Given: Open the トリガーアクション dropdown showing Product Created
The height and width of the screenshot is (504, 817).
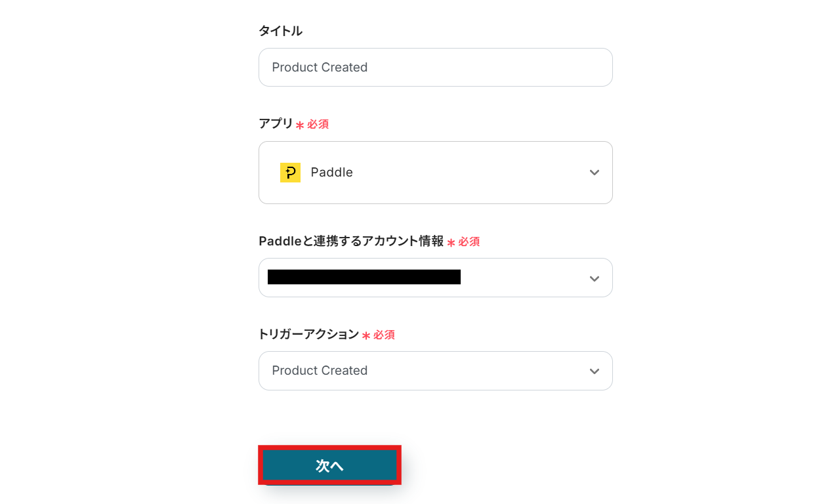Looking at the screenshot, I should click(x=435, y=371).
